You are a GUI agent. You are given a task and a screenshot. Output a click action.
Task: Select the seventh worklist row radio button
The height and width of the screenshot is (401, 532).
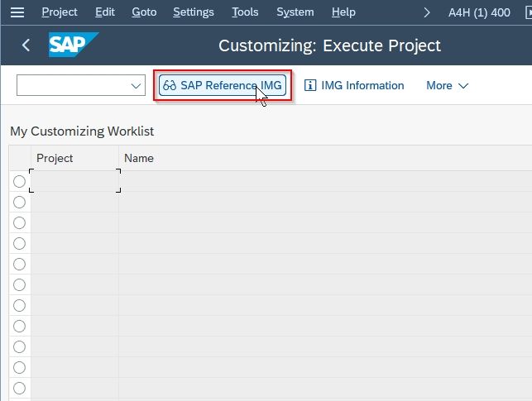click(x=19, y=305)
